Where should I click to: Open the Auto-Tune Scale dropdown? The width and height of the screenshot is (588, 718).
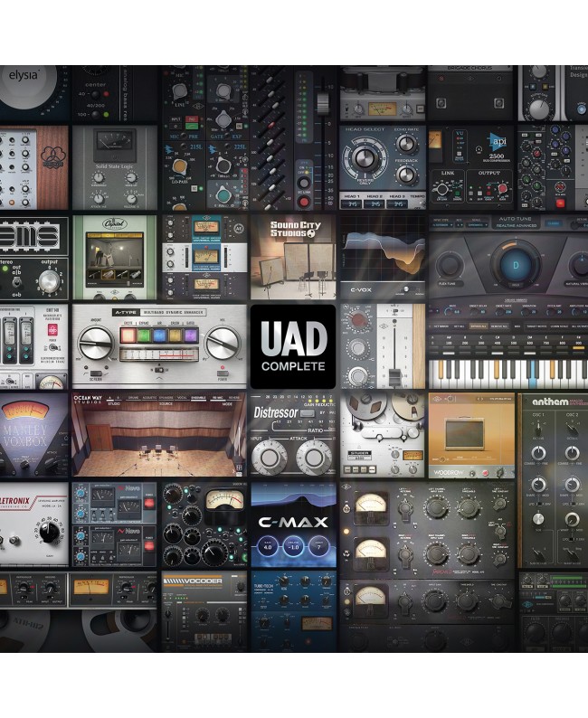pyautogui.click(x=477, y=225)
